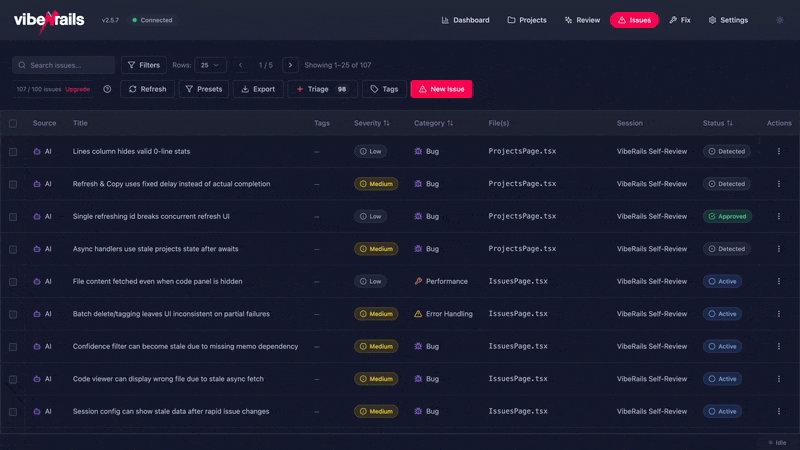Check the 'Refresh & Copy' row checkbox
Screen dimensions: 800x450
[x=13, y=184]
